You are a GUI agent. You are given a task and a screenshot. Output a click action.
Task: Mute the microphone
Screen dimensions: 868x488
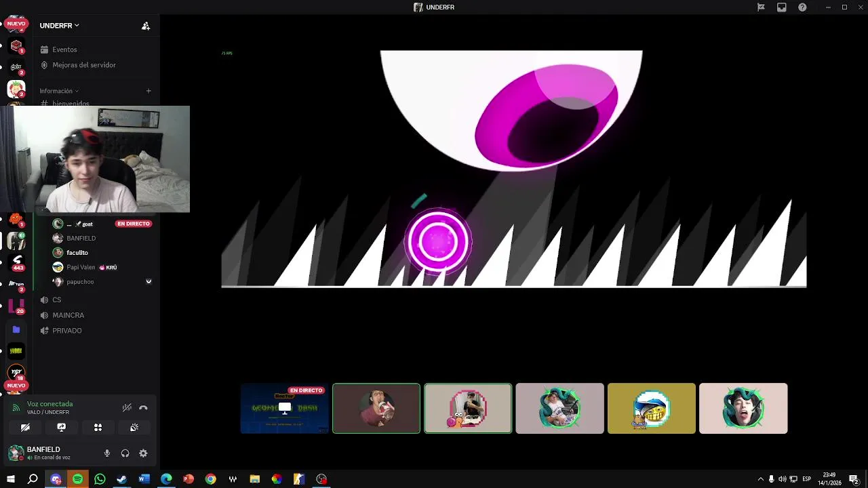[x=106, y=453]
